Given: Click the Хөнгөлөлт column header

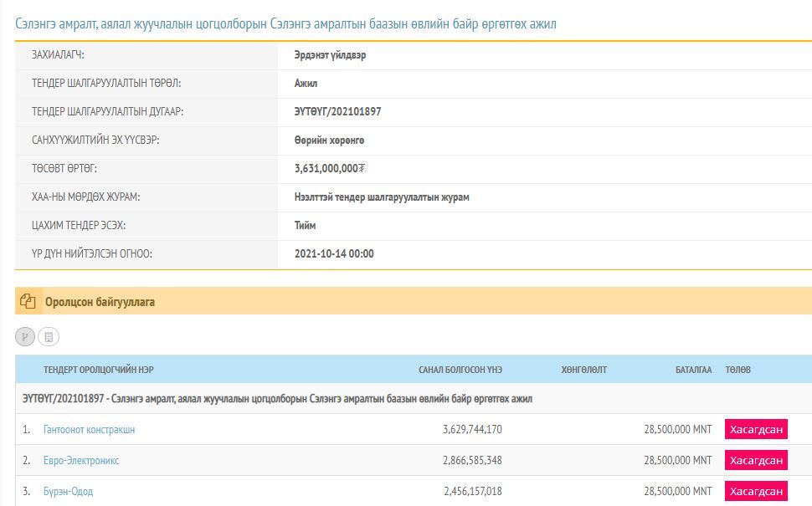Looking at the screenshot, I should (583, 370).
